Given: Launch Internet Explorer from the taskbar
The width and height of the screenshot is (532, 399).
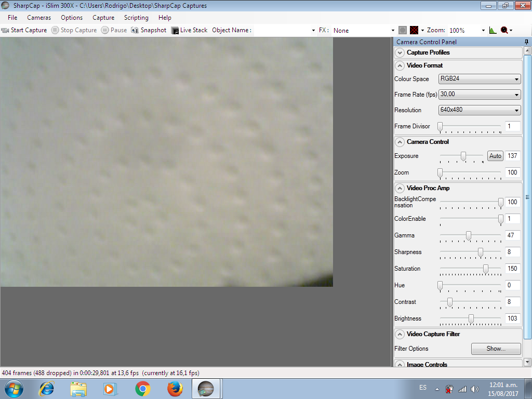Looking at the screenshot, I should [46, 389].
